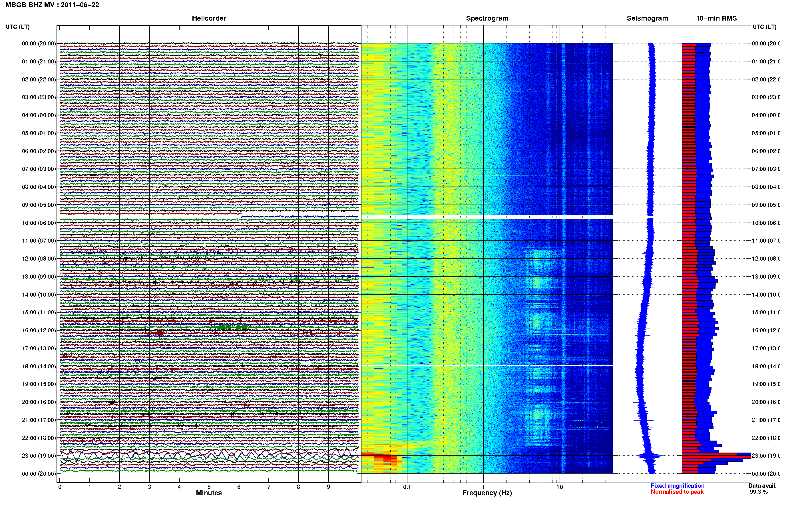Click the 10-min RMS heading
Screen dimensions: 812x508
click(716, 19)
